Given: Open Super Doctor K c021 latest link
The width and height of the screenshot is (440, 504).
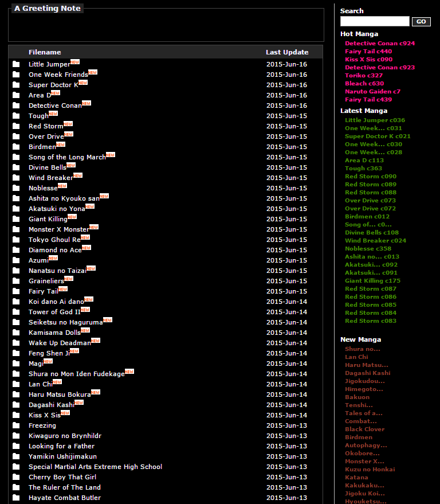Looking at the screenshot, I should click(x=378, y=136).
